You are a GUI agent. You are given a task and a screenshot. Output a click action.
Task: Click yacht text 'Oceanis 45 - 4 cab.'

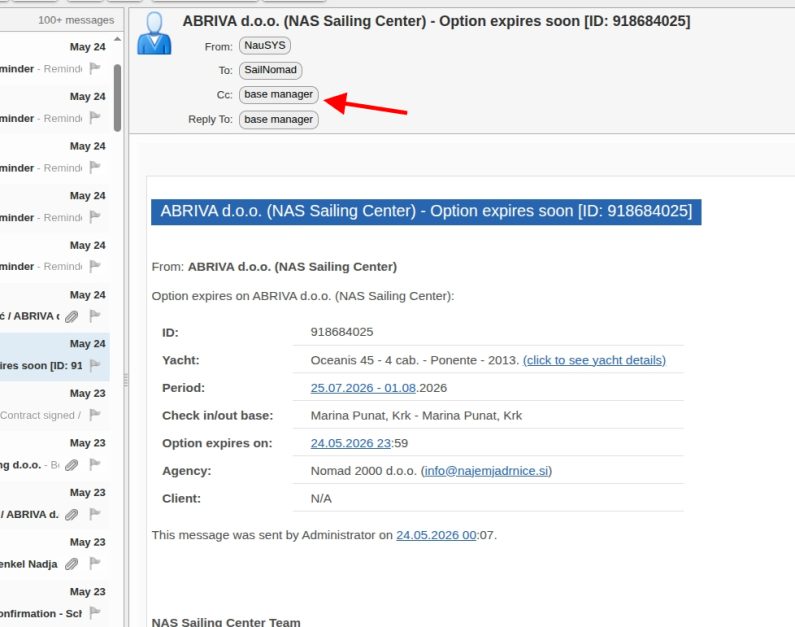[x=365, y=360]
